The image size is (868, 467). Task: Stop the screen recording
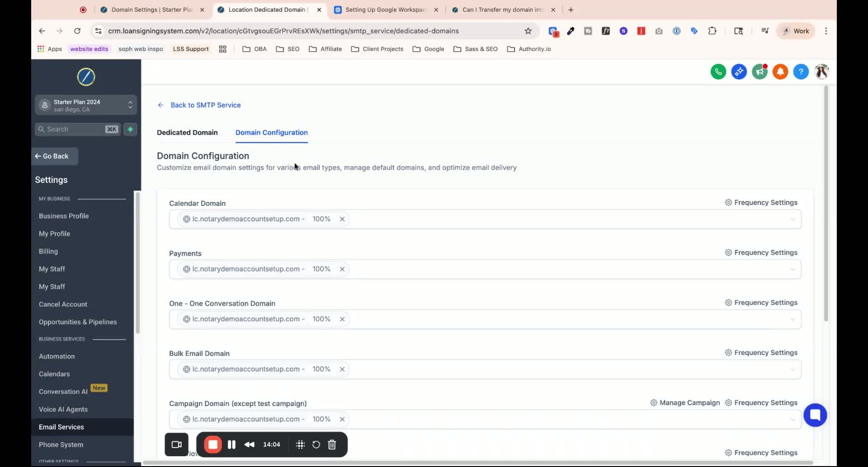tap(213, 444)
